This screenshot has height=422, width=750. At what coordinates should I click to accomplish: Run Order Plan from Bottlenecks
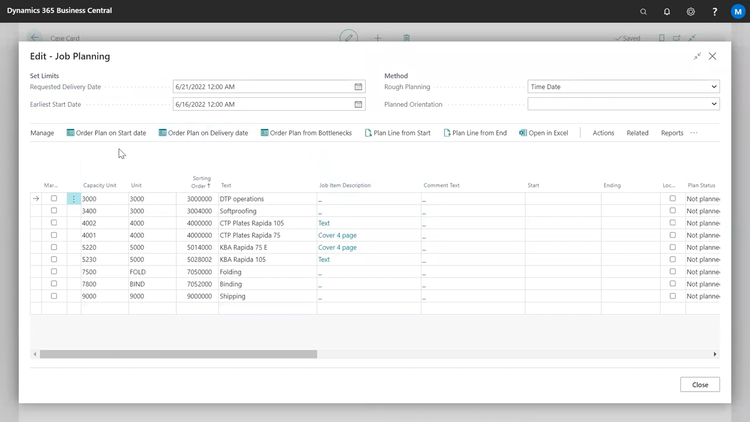306,133
